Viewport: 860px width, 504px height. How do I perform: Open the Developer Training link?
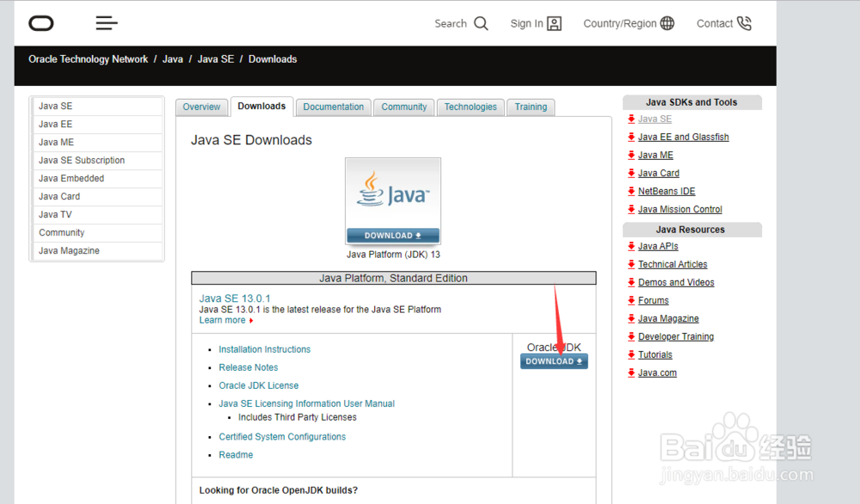[676, 337]
